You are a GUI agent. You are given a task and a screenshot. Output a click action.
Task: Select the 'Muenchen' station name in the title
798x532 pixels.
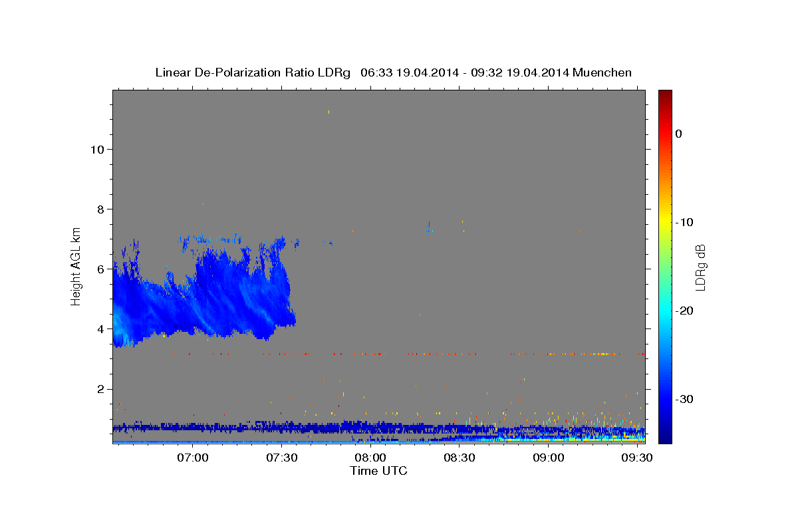click(602, 72)
